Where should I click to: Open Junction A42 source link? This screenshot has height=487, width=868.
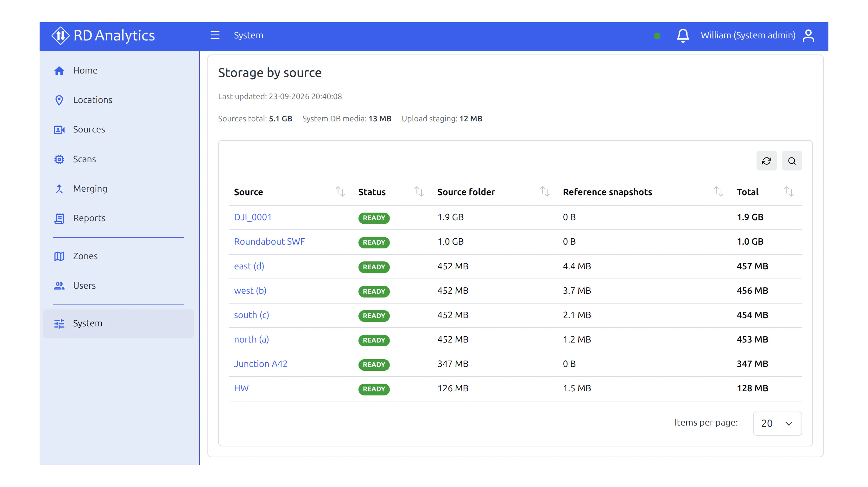coord(261,363)
